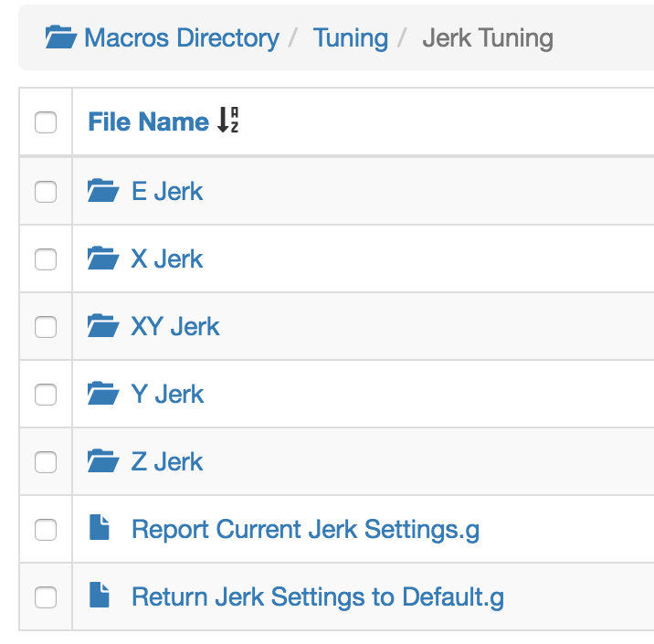Toggle the select-all checkbox in header
The image size is (654, 644).
(x=46, y=122)
